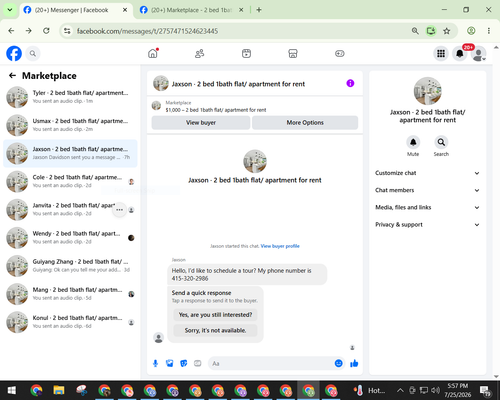Open the Facebook menu grid icon
Image resolution: width=500 pixels, height=400 pixels.
(441, 53)
